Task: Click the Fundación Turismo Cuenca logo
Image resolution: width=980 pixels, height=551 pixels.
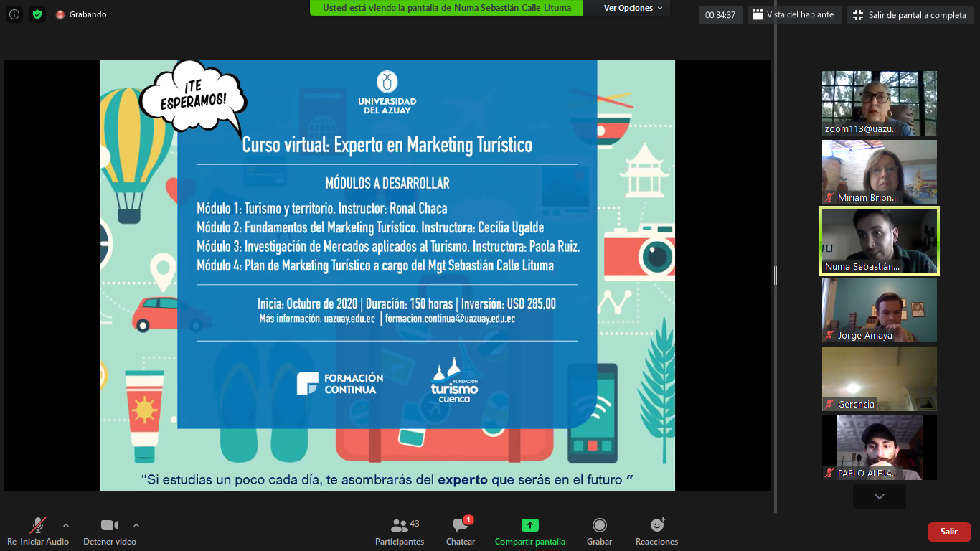Action: pyautogui.click(x=455, y=379)
